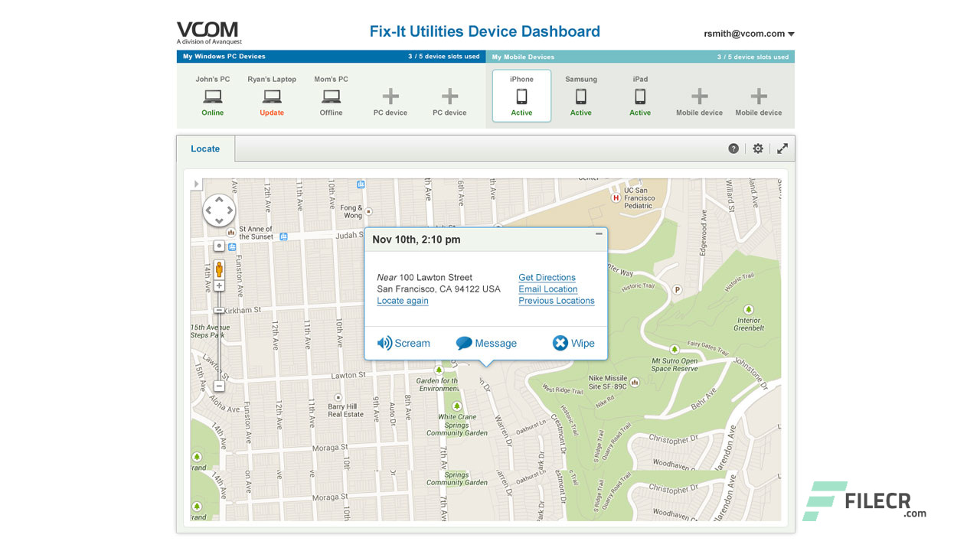The image size is (980, 551).
Task: Click the 'Offline' status under Mom's PC
Action: 331,112
